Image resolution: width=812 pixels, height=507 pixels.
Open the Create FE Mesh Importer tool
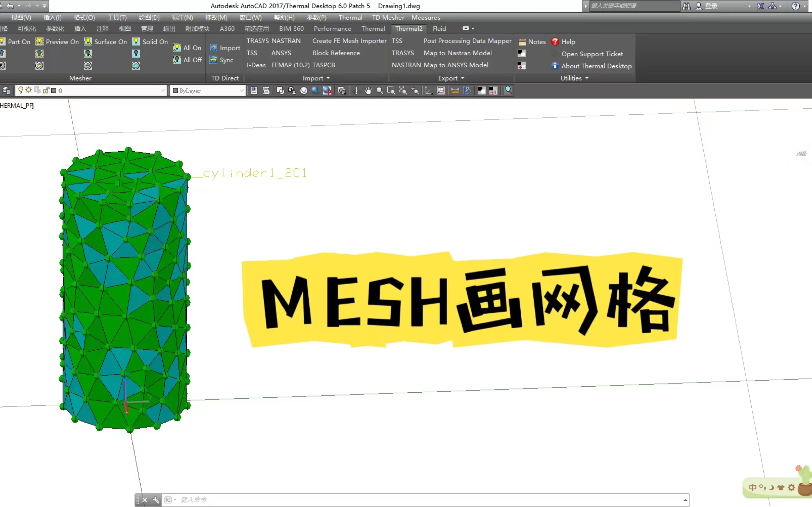(349, 40)
